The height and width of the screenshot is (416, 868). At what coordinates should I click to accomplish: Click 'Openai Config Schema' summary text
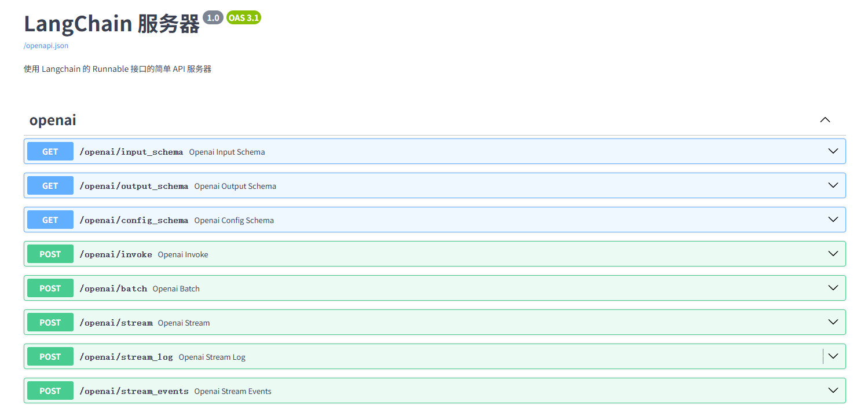coord(234,220)
